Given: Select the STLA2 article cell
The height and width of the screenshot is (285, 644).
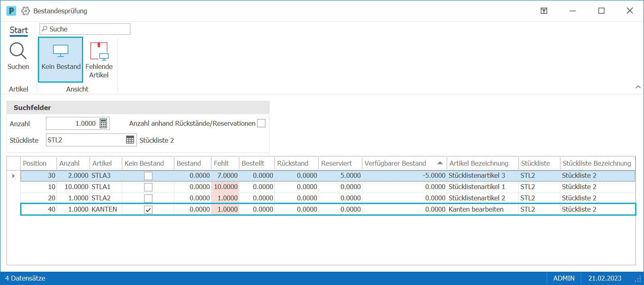Looking at the screenshot, I should [106, 198].
